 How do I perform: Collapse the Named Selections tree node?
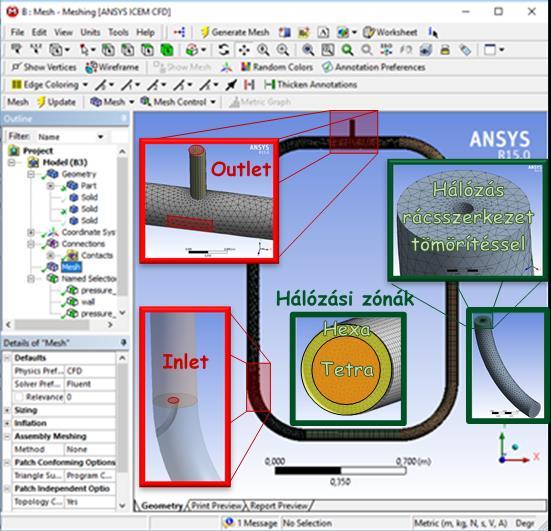click(x=31, y=279)
